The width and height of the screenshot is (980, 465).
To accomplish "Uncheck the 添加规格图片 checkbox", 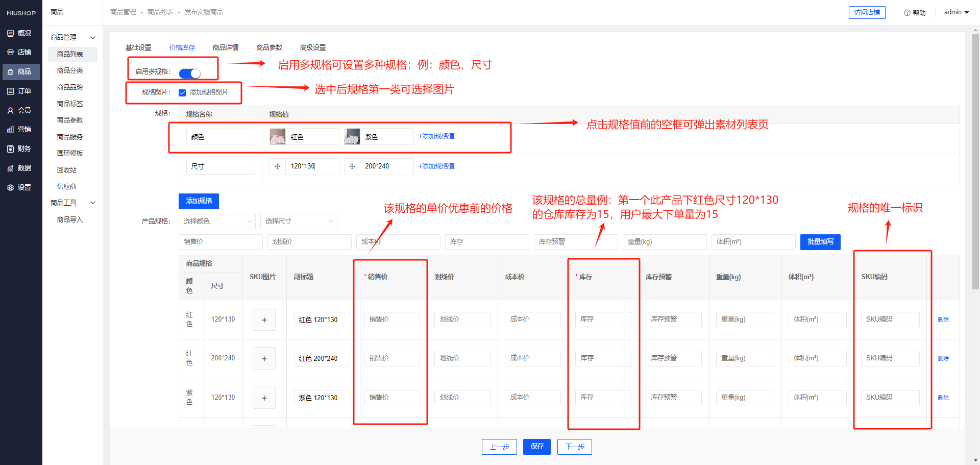I will [182, 93].
